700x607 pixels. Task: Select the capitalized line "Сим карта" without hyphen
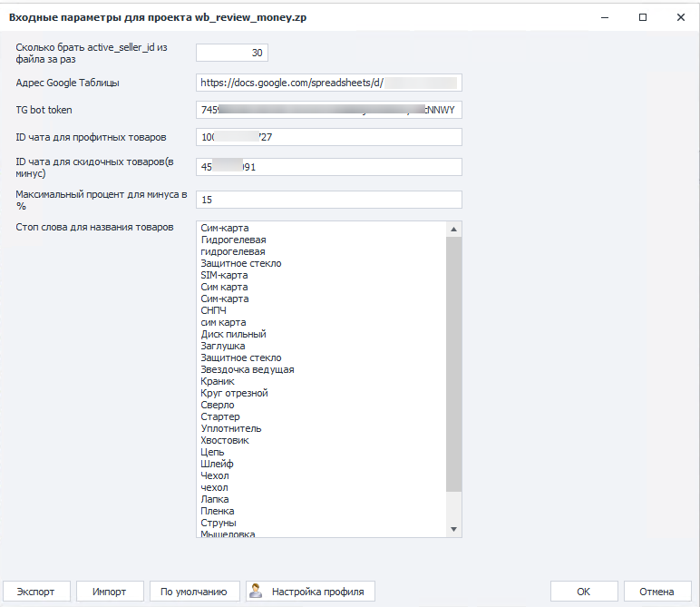(224, 288)
